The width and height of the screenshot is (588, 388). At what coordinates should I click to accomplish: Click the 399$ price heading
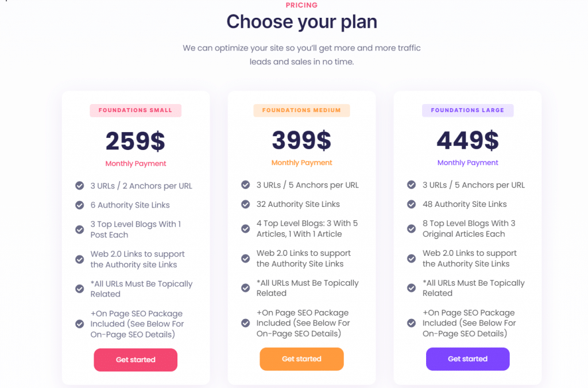[x=301, y=140]
